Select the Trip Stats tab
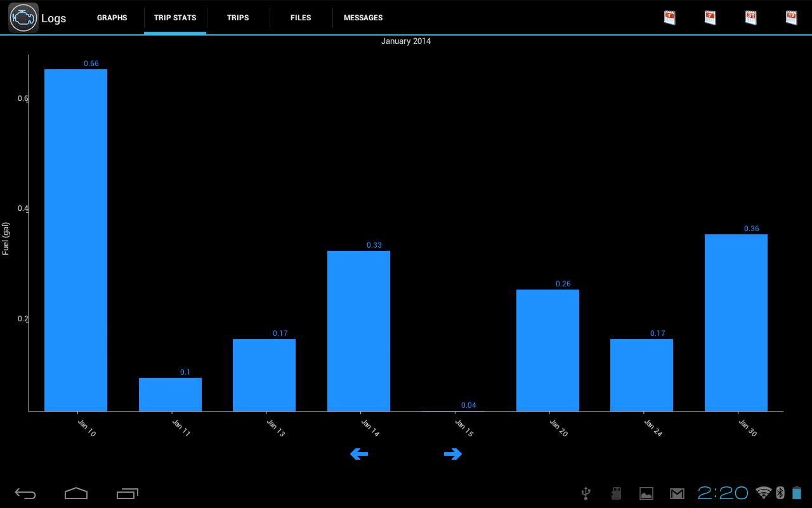Image resolution: width=812 pixels, height=508 pixels. [x=175, y=18]
